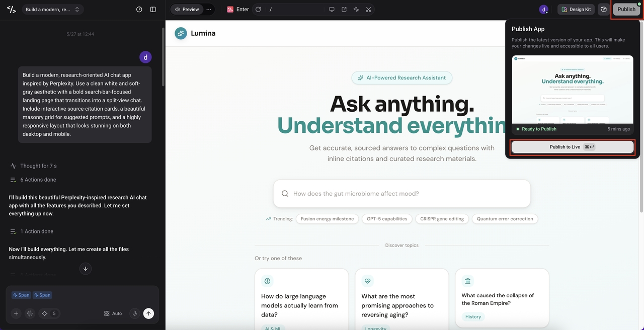The width and height of the screenshot is (644, 330).
Task: Click the Lumina logo icon
Action: pyautogui.click(x=181, y=33)
